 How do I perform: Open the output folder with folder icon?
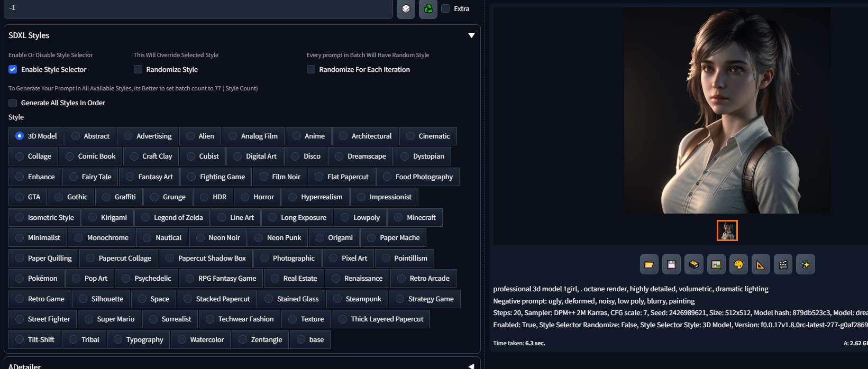pos(649,264)
